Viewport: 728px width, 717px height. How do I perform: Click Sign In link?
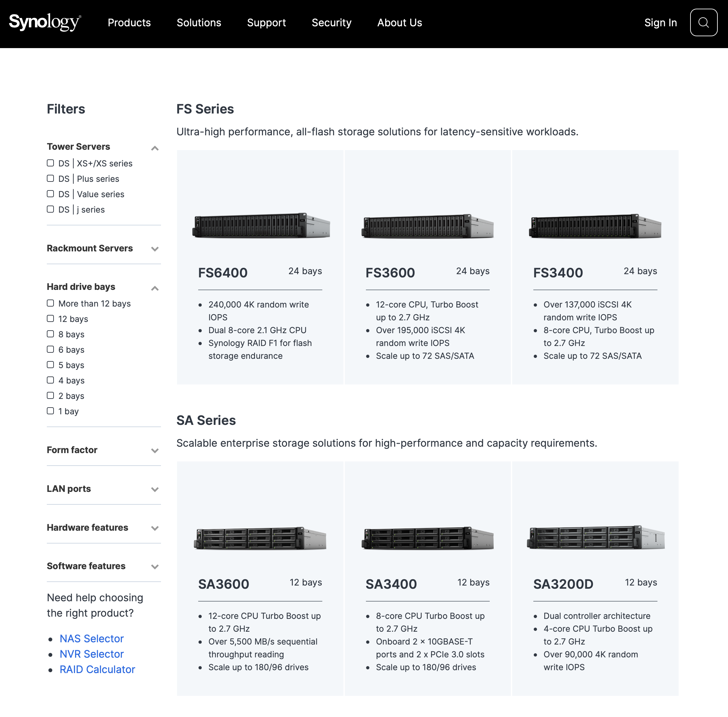click(660, 22)
